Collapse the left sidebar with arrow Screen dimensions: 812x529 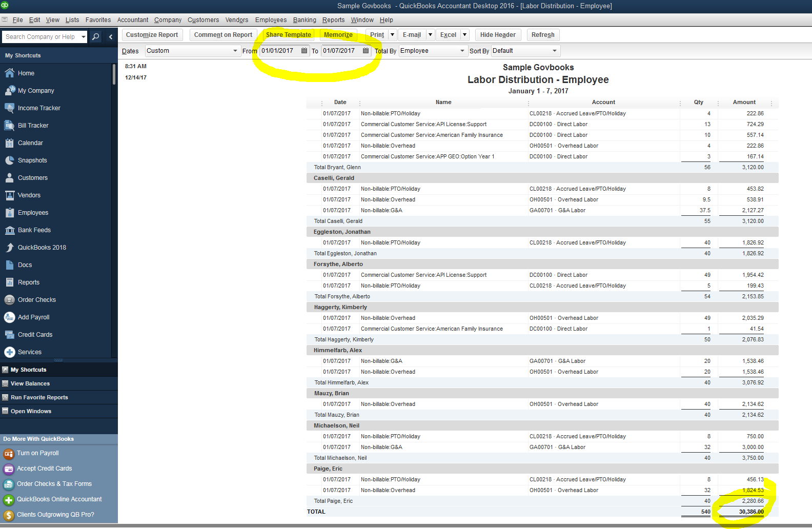[x=111, y=37]
